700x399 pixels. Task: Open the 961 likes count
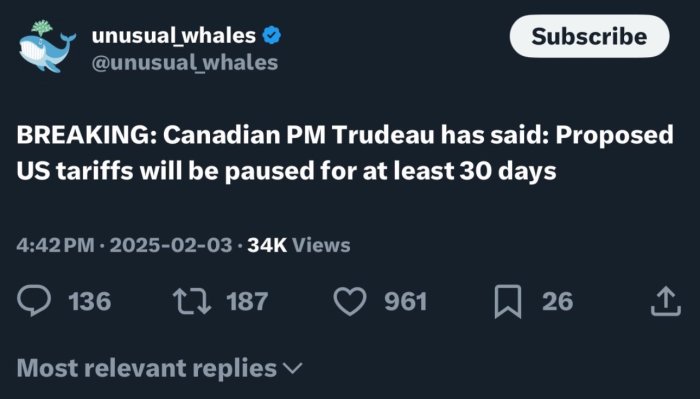coord(406,301)
